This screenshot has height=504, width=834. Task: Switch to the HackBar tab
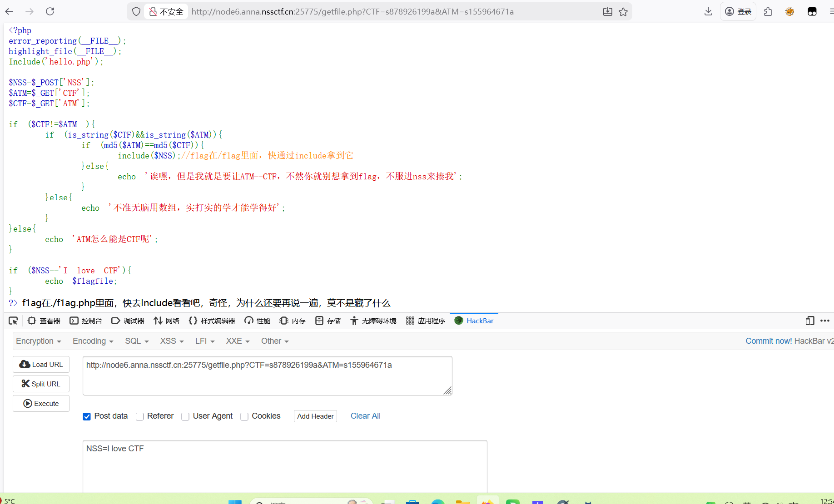pyautogui.click(x=474, y=321)
